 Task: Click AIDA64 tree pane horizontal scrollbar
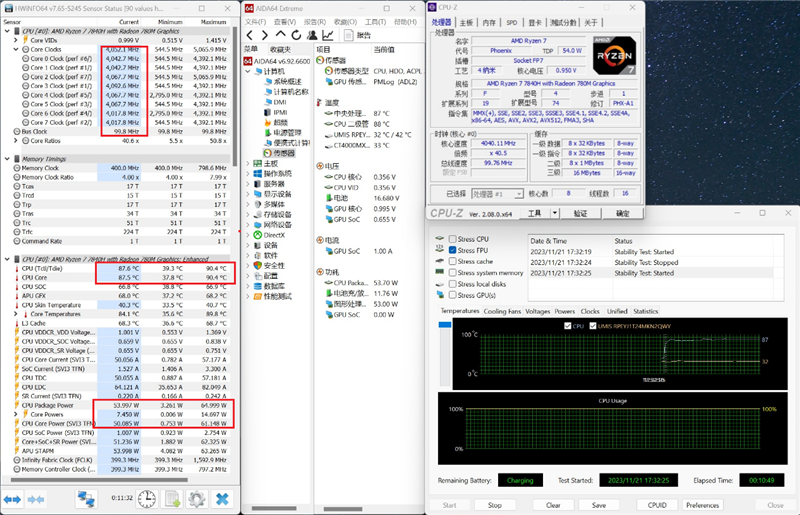pyautogui.click(x=274, y=508)
